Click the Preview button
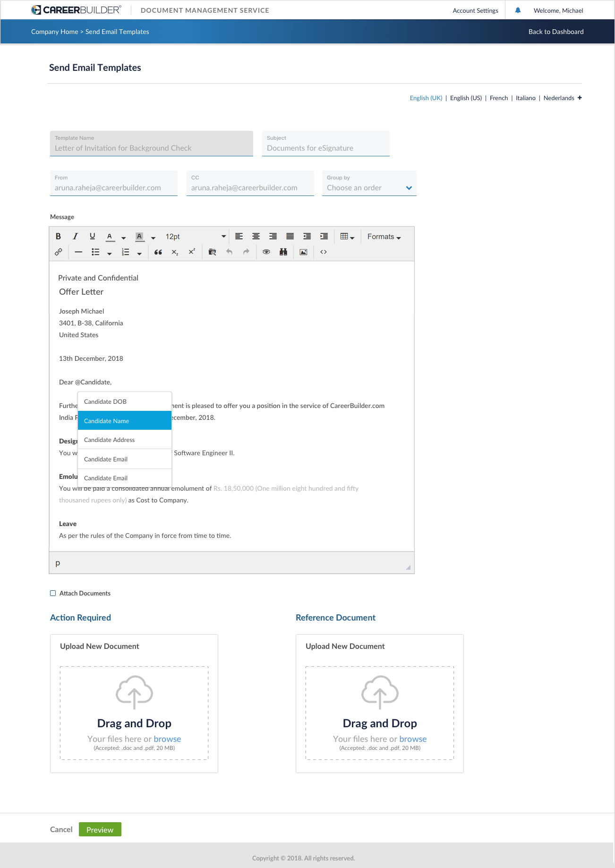This screenshot has width=615, height=868. (100, 829)
